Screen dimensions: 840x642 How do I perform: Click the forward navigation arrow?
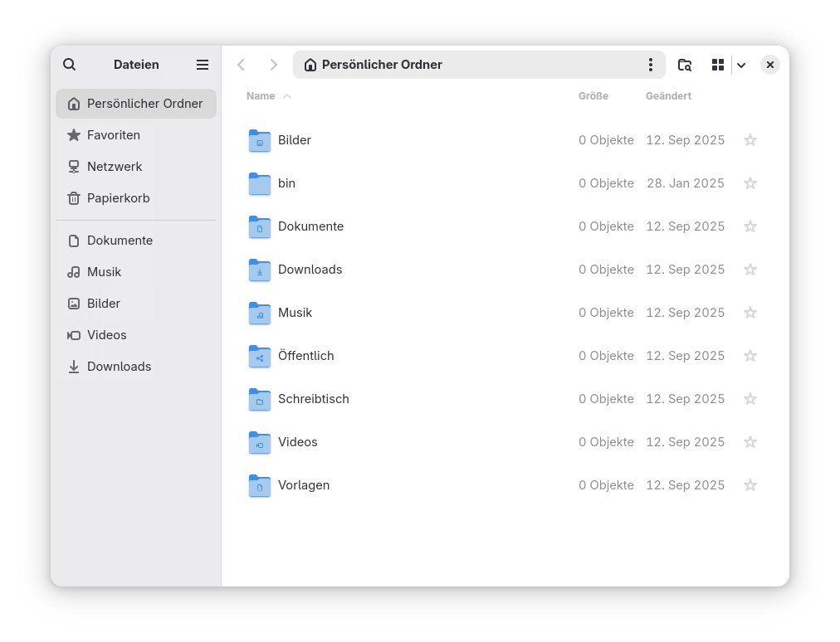[x=274, y=64]
